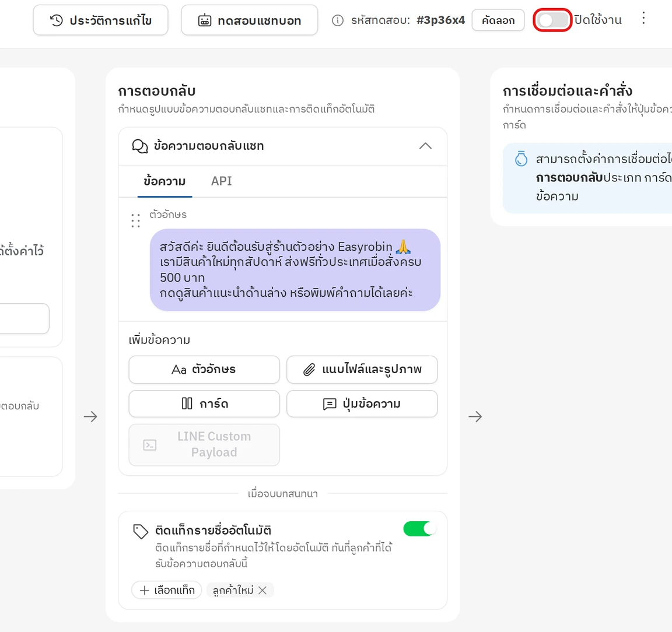Add a ตัวอักษร text message
This screenshot has width=672, height=632.
[204, 369]
